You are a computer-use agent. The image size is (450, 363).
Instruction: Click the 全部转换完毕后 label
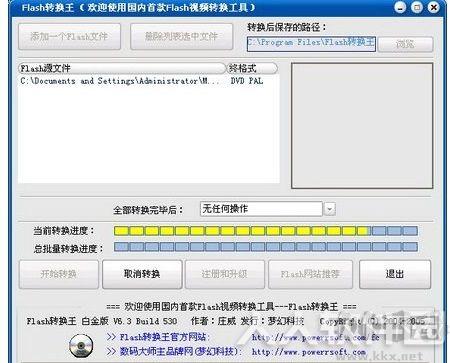[x=148, y=210]
